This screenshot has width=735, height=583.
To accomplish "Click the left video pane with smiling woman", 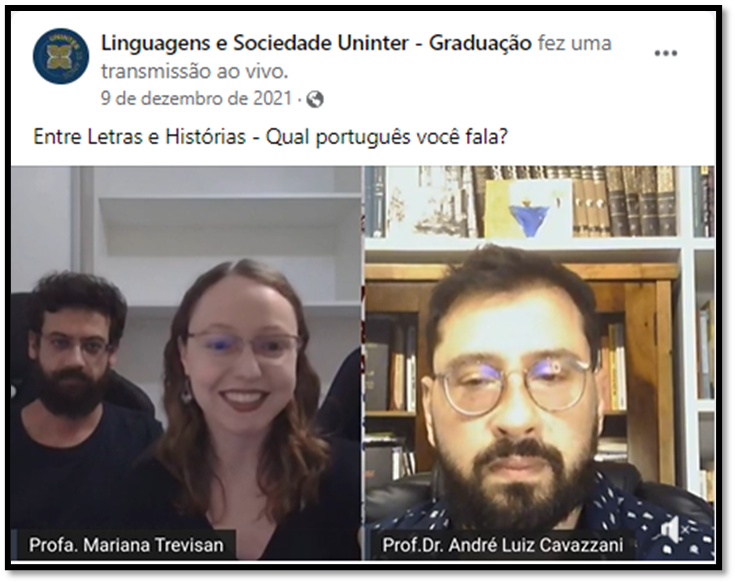I will coord(187,362).
